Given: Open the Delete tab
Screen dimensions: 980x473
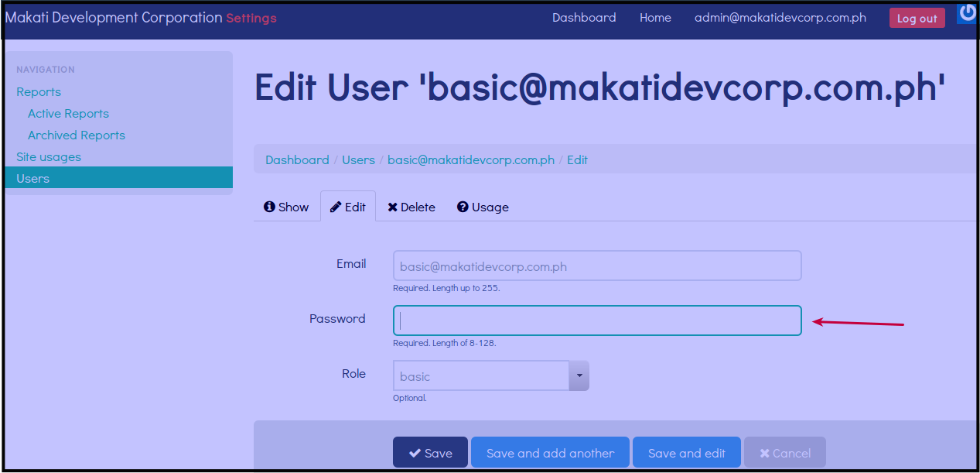Looking at the screenshot, I should (x=411, y=207).
